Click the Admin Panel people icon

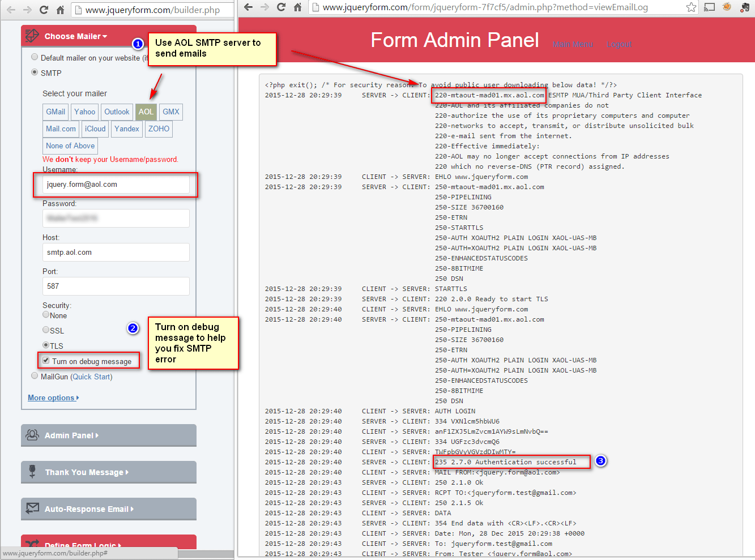[33, 435]
